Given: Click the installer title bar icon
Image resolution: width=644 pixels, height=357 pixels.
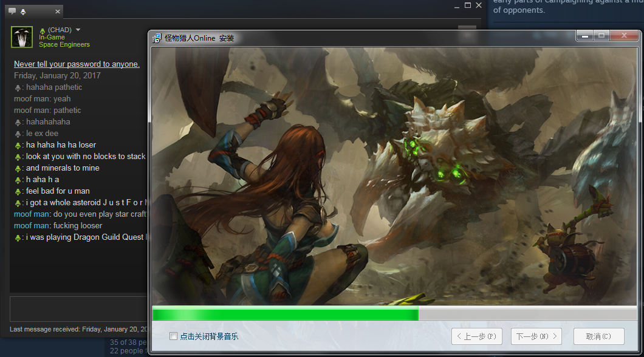Looking at the screenshot, I should tap(157, 38).
